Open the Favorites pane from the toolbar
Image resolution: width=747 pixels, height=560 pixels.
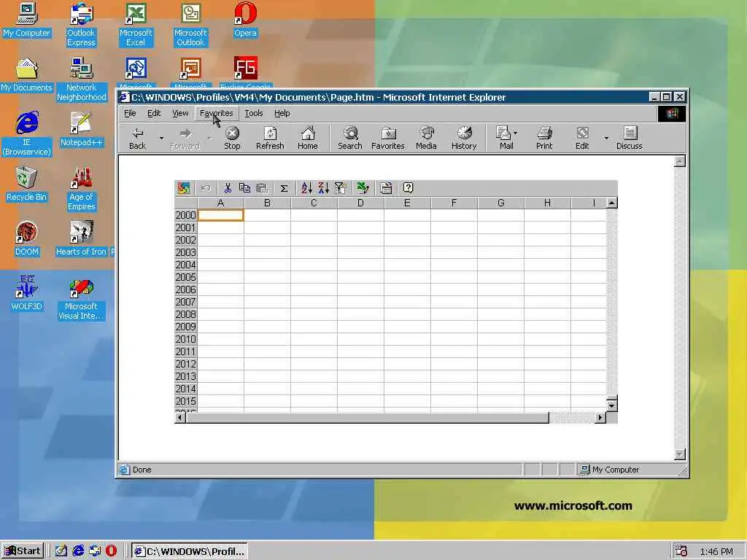point(388,139)
